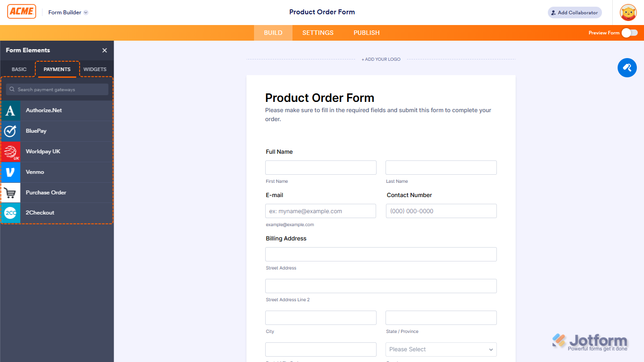Click the Search payment gateways field
Image resolution: width=644 pixels, height=362 pixels.
(x=57, y=89)
